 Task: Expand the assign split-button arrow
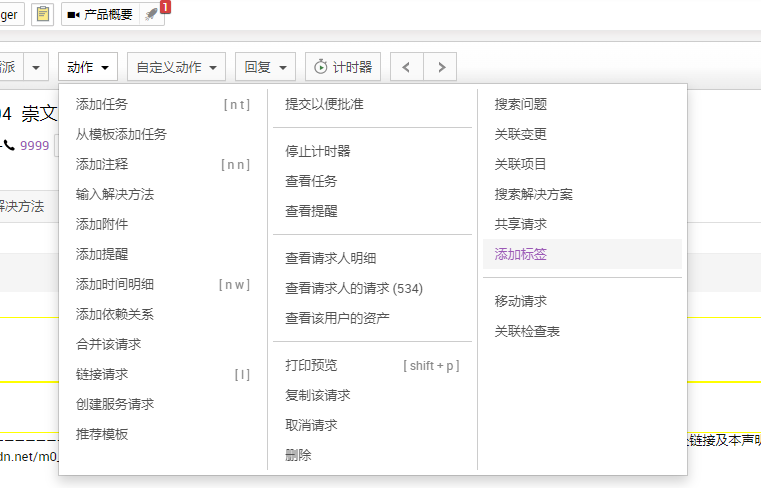click(37, 67)
